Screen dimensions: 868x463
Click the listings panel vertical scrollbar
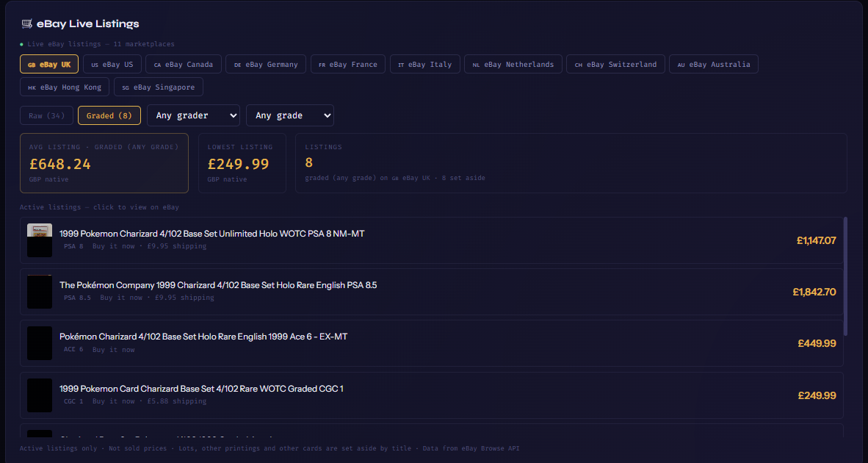coord(845,276)
